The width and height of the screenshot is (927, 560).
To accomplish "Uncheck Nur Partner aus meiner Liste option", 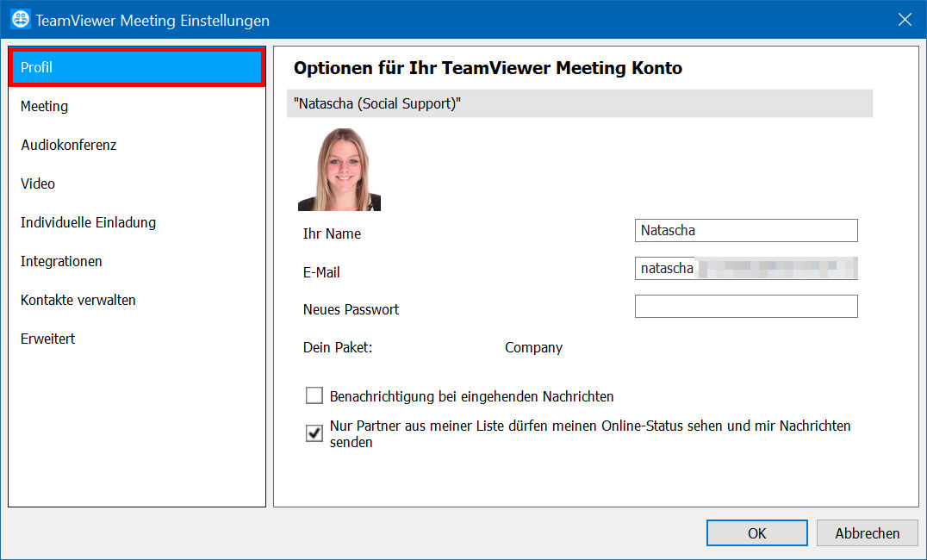I will click(314, 432).
